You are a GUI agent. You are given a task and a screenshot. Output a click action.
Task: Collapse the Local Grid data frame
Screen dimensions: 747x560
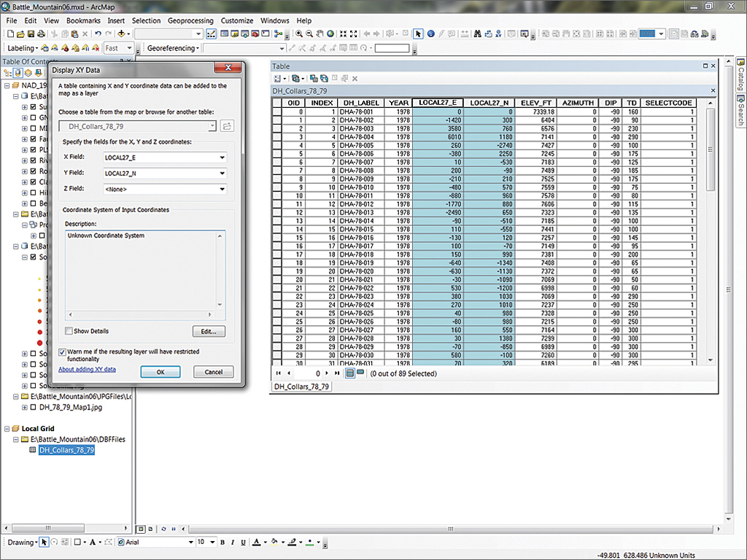coord(7,429)
